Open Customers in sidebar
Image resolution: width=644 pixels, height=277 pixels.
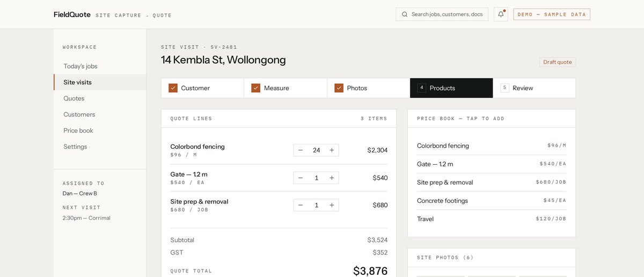(100, 114)
